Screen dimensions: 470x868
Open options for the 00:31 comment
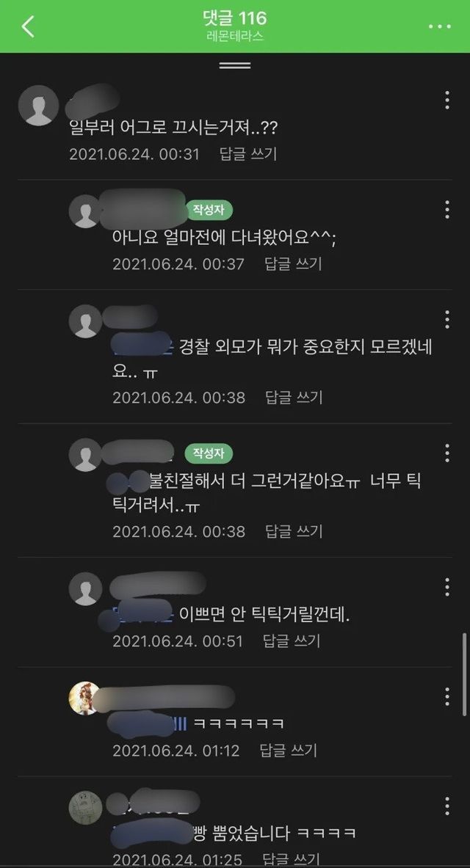click(446, 101)
